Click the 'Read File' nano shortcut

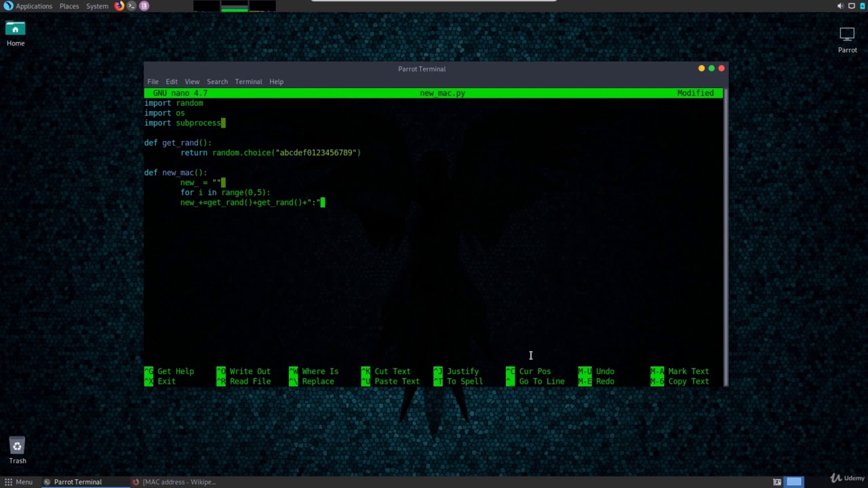click(x=243, y=382)
